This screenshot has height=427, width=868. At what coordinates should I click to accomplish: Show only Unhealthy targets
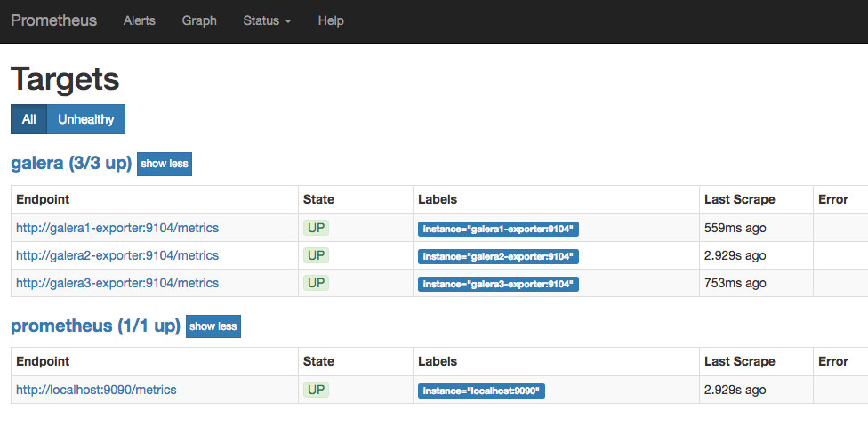point(85,119)
